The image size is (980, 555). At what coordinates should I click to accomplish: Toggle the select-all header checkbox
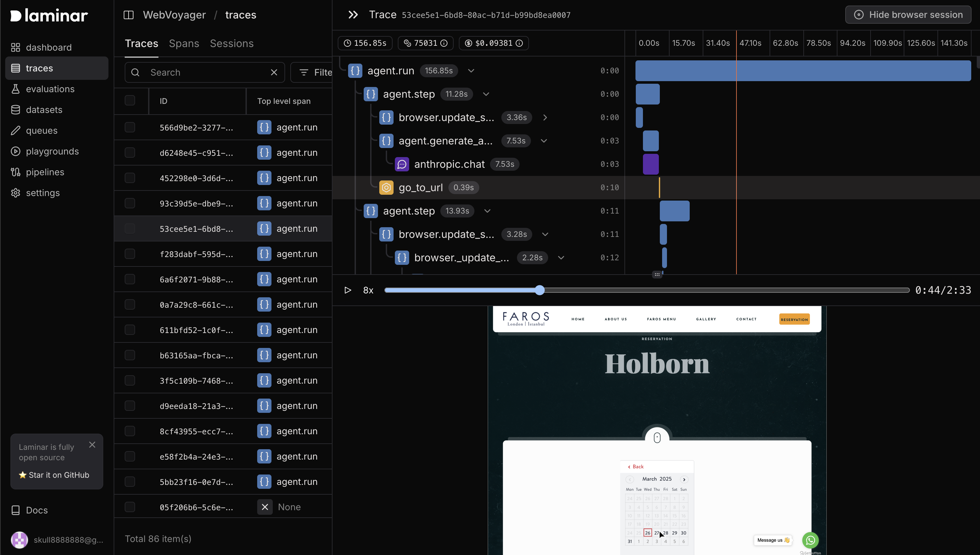(130, 101)
